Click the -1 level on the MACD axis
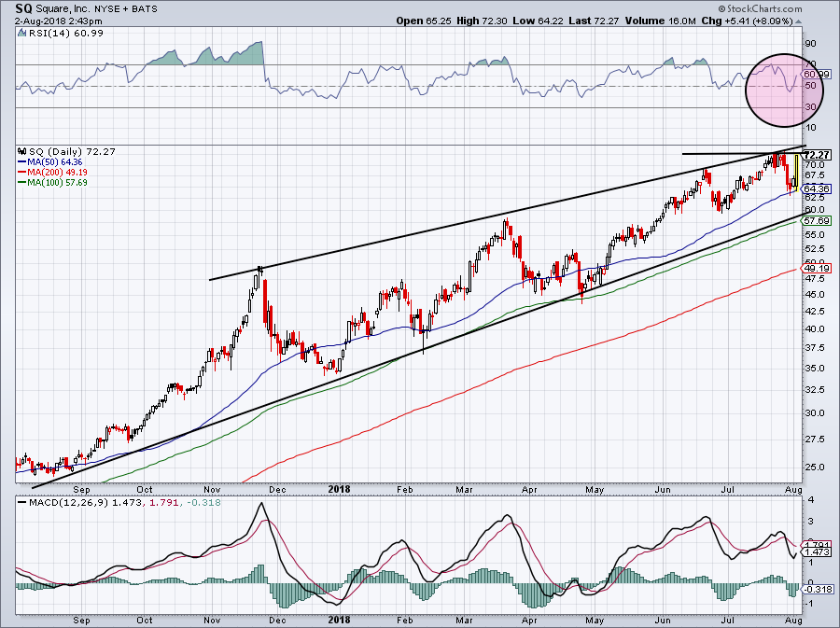The image size is (840, 628). coord(810,604)
